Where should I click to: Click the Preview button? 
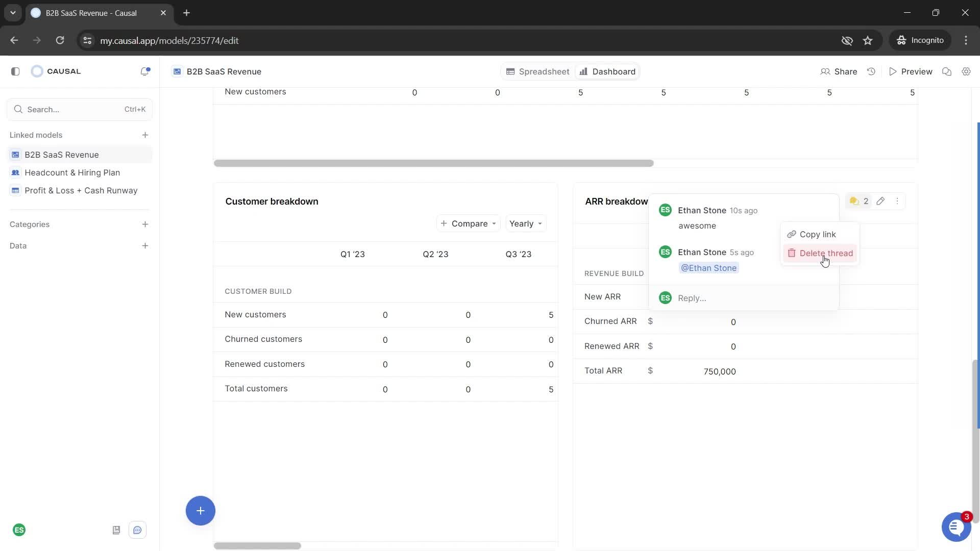911,71
